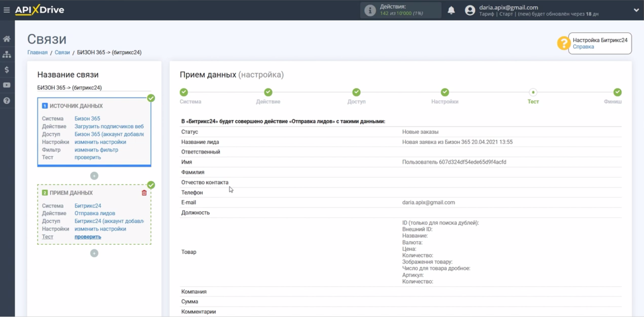Viewport: 644px width, 317px height.
Task: Edit the connection name field
Action: click(x=94, y=88)
